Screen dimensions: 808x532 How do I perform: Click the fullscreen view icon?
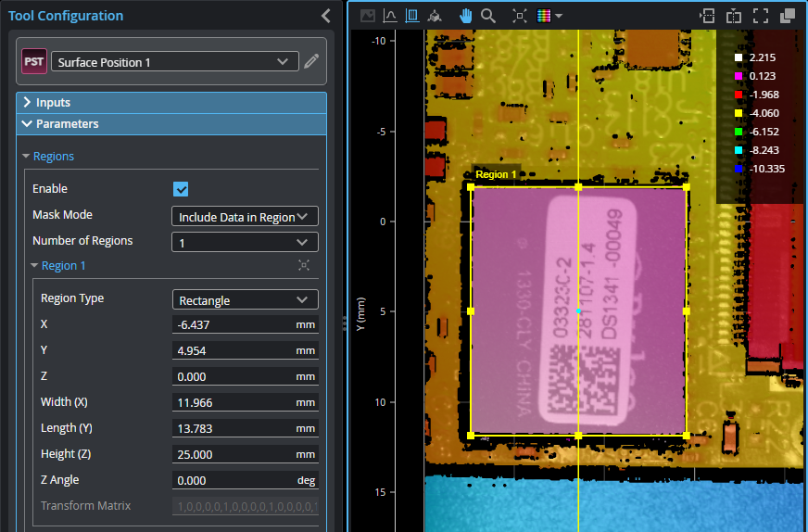tap(761, 16)
